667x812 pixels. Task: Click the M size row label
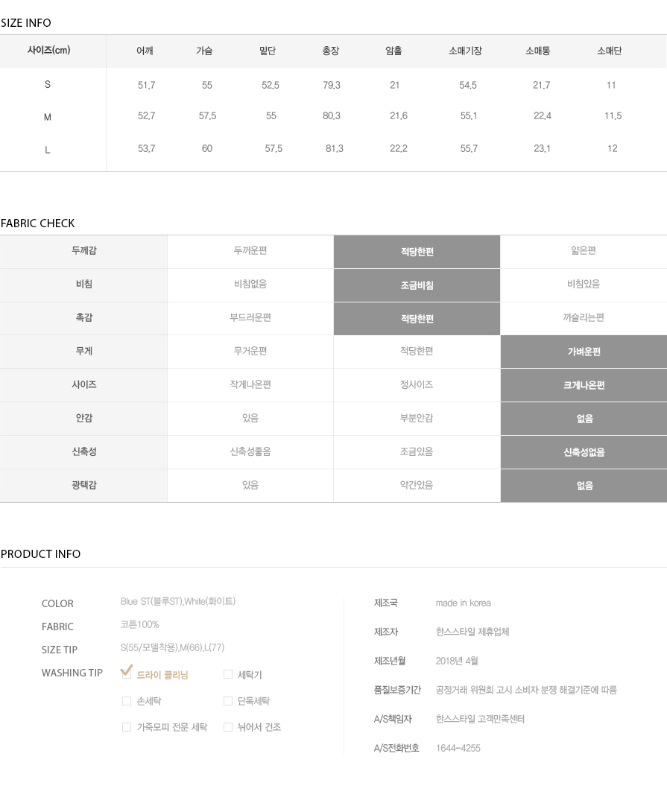click(x=48, y=117)
